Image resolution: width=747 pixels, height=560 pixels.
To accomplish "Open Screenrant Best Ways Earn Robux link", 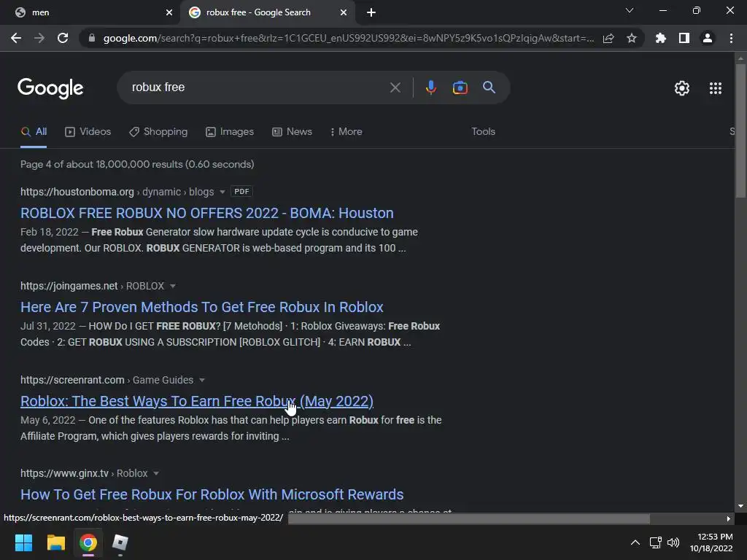I will pos(197,402).
